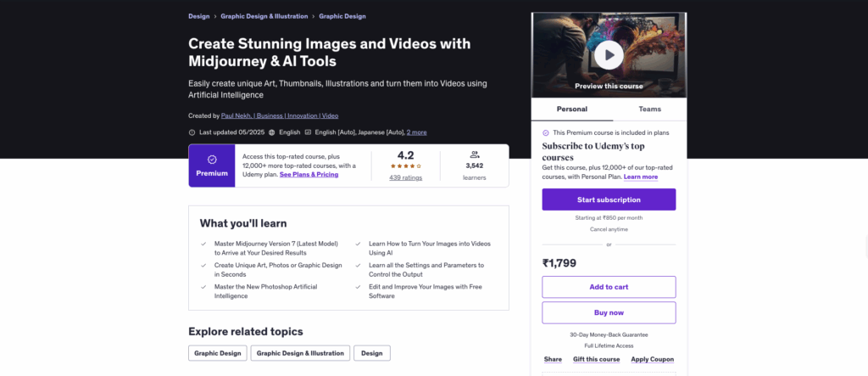Open Graphic Design & Illustration breadcrumb
This screenshot has height=376, width=868.
[264, 16]
